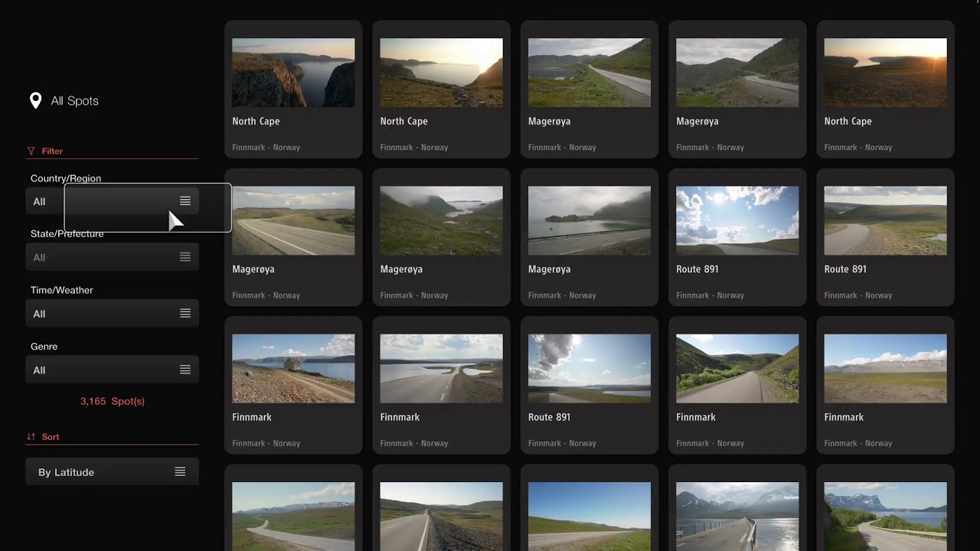Open Magerøya spot with foggy coastal guardrail
This screenshot has height=551, width=980.
tap(590, 237)
